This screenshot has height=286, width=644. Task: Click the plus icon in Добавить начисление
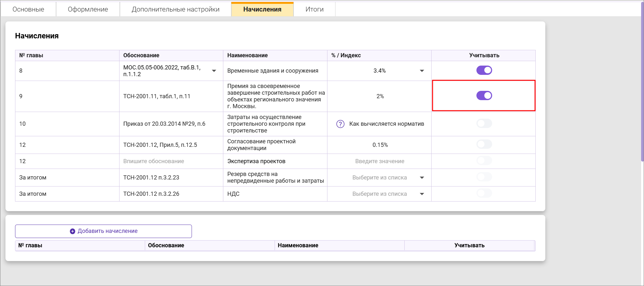point(72,231)
